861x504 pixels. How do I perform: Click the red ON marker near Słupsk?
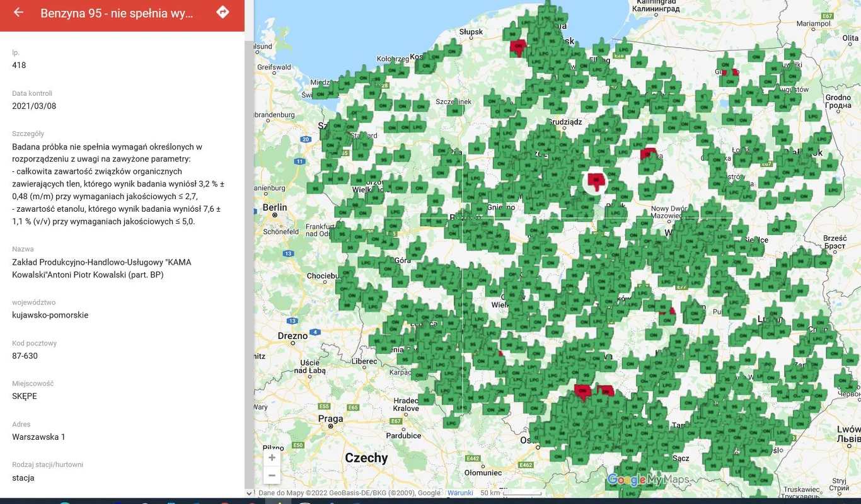pyautogui.click(x=518, y=47)
